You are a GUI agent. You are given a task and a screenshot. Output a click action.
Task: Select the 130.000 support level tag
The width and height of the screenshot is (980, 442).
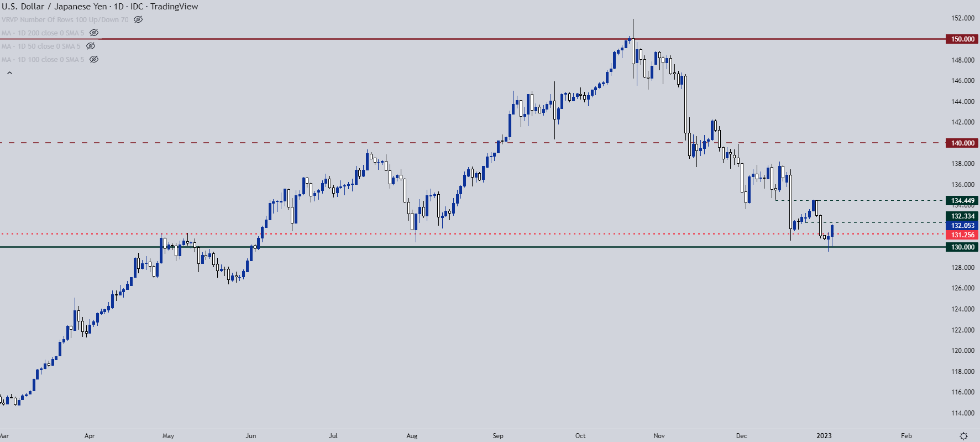tap(962, 247)
